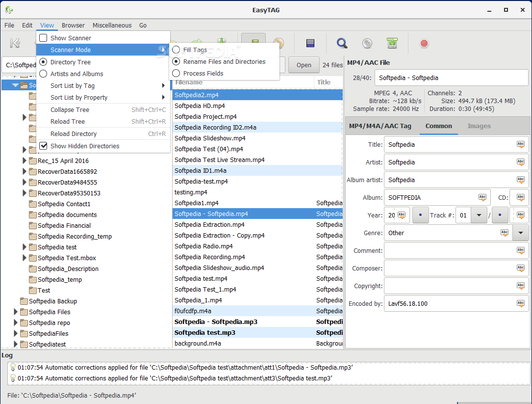
Task: Expand RecoverData9484555 tree node
Action: click(25, 183)
